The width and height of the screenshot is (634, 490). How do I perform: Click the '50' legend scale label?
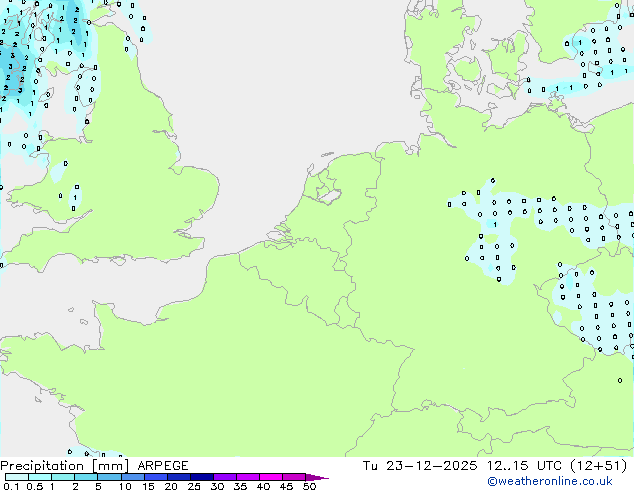coord(309,486)
